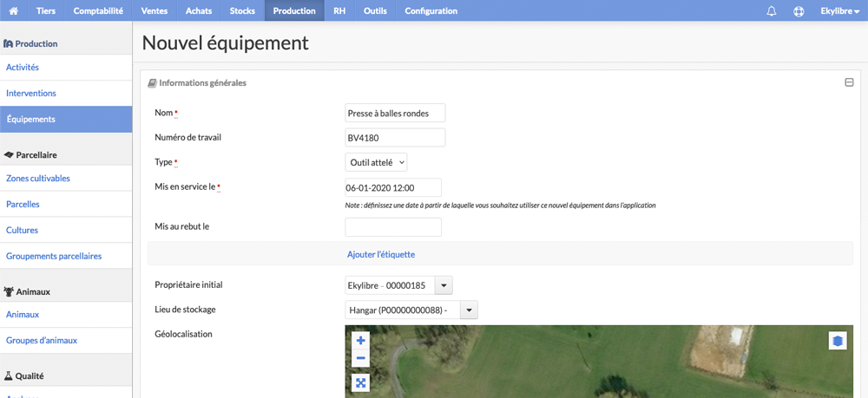Expand Lieu de stockage dropdown arrow
The width and height of the screenshot is (868, 398).
(469, 310)
